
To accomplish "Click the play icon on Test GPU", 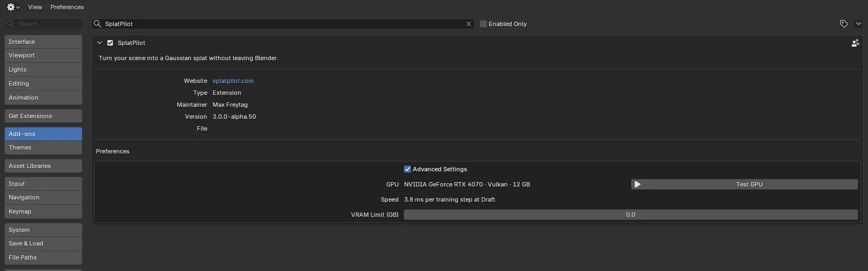I will (x=637, y=184).
